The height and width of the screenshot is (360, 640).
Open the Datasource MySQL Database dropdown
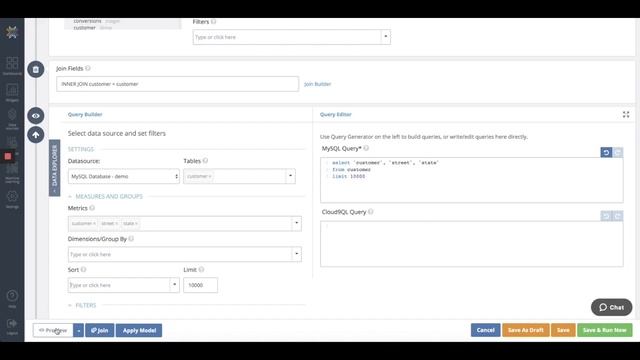pos(123,176)
